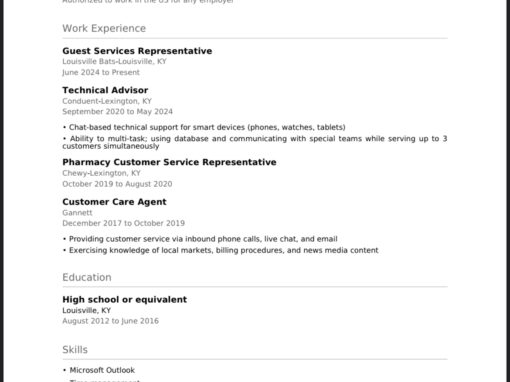Select the High school or equivalent entry
The height and width of the screenshot is (382, 510).
124,300
